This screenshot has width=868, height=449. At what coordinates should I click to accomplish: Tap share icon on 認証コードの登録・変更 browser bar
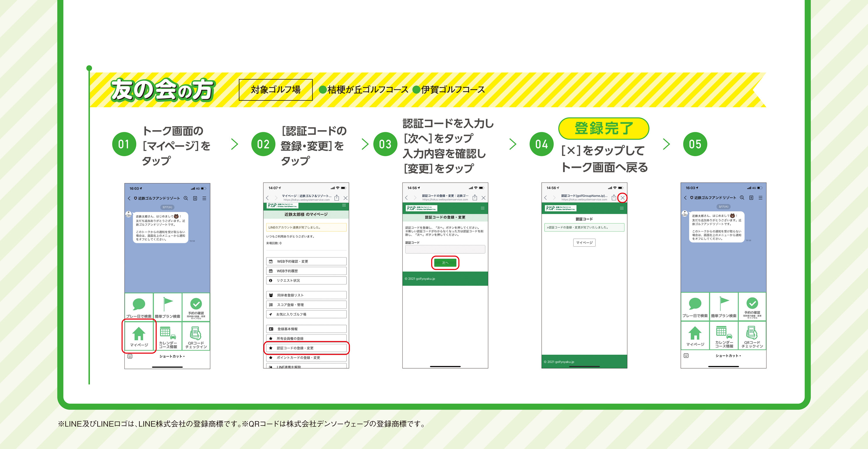point(475,198)
